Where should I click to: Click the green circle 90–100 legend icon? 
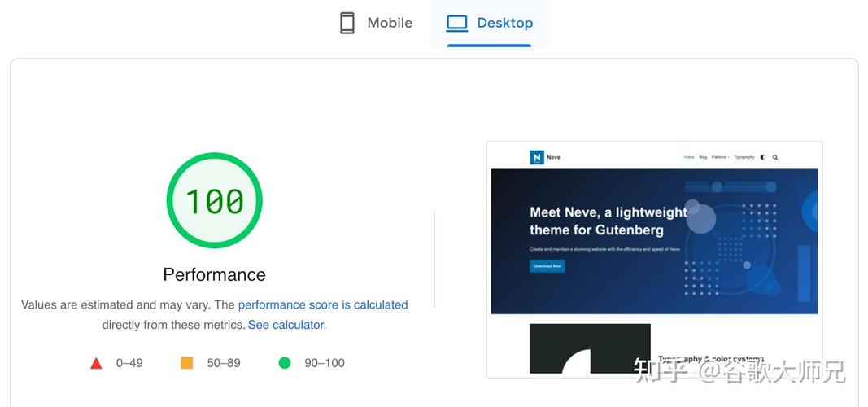coord(285,363)
